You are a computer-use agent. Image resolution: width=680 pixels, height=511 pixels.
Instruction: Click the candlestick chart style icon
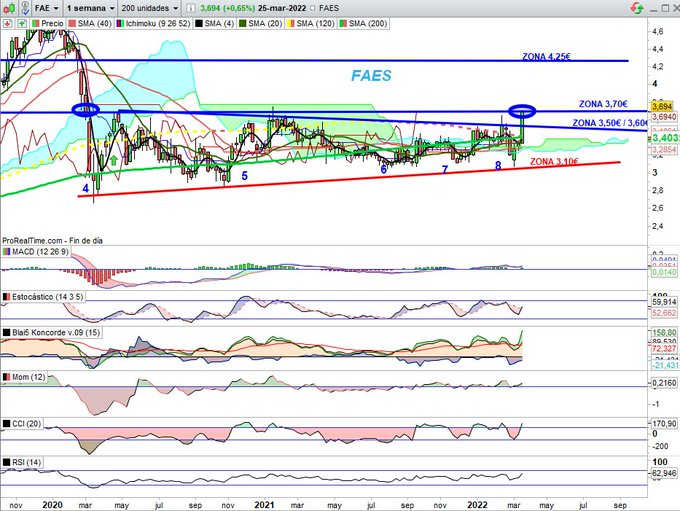click(10, 8)
